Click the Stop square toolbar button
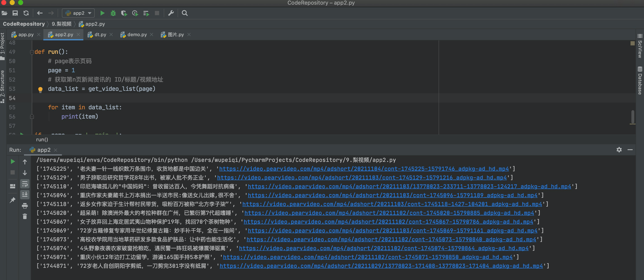Viewport: 644px width, 280px height. [157, 13]
